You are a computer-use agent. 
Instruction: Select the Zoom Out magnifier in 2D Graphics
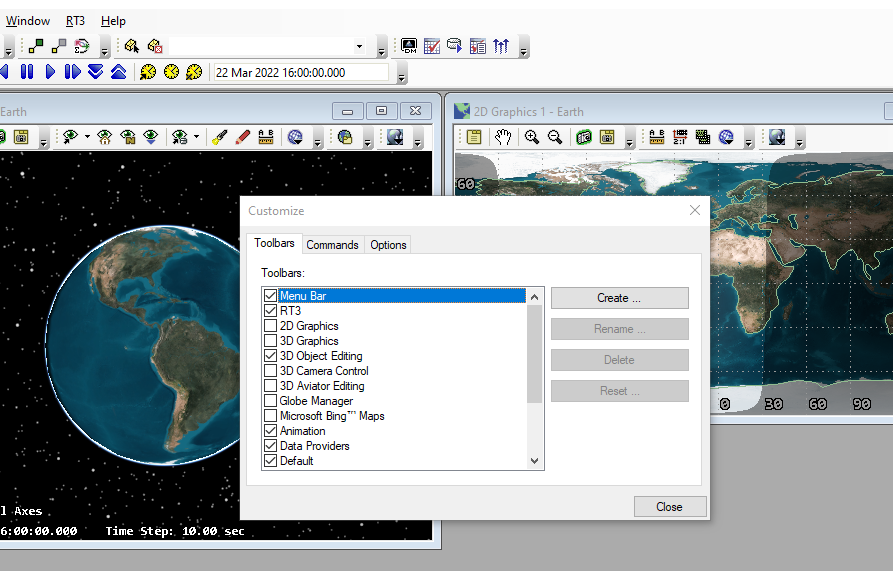[555, 137]
